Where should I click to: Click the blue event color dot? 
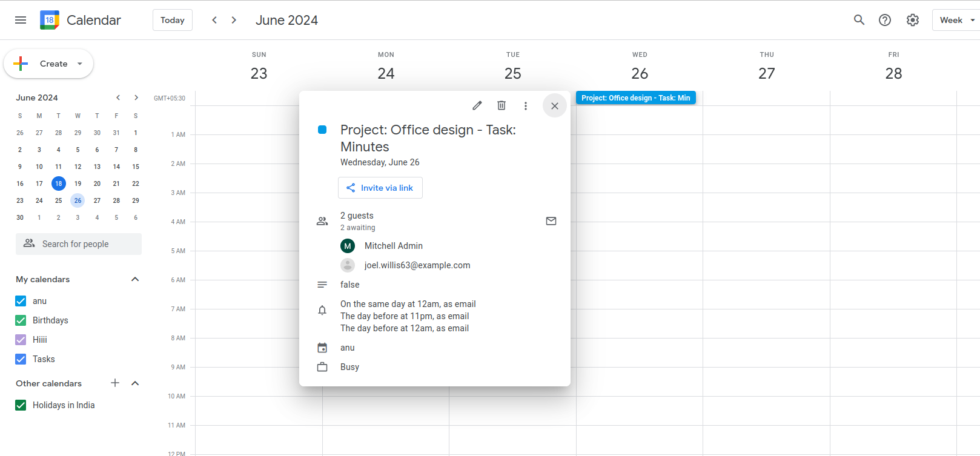(x=322, y=130)
